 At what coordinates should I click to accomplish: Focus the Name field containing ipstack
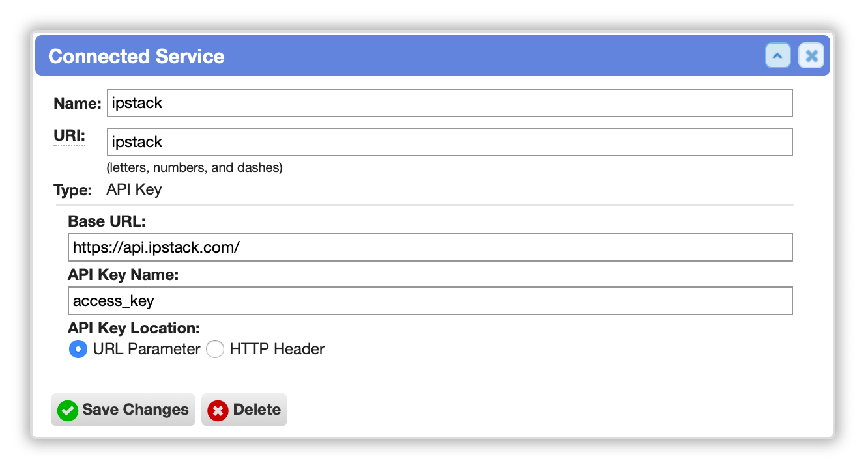tap(450, 103)
